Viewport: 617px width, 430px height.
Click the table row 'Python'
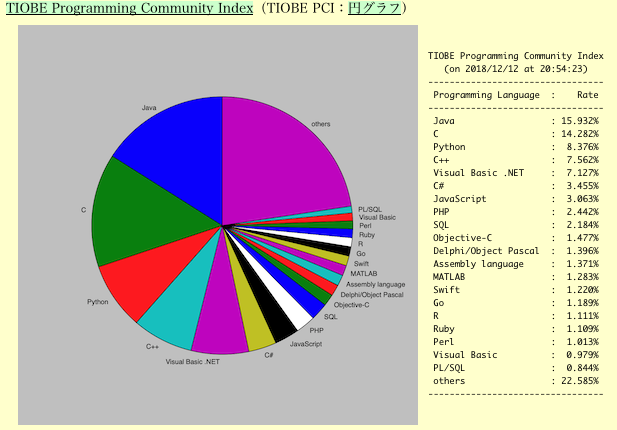[x=515, y=147]
